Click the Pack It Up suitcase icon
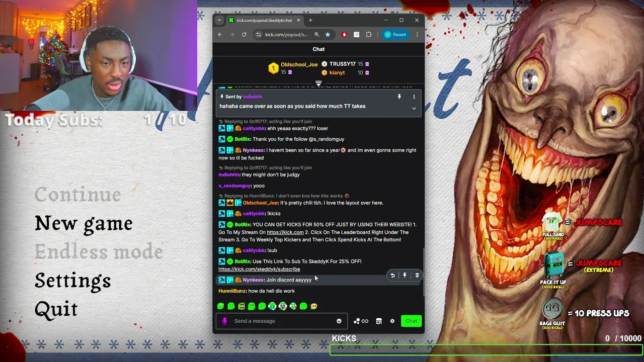644x362 pixels. pyautogui.click(x=553, y=265)
